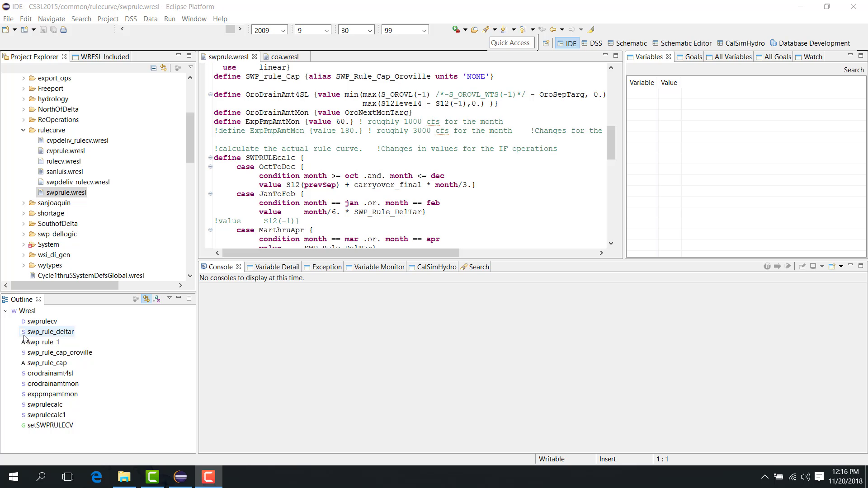Click the Open Perspective icon

(x=546, y=43)
